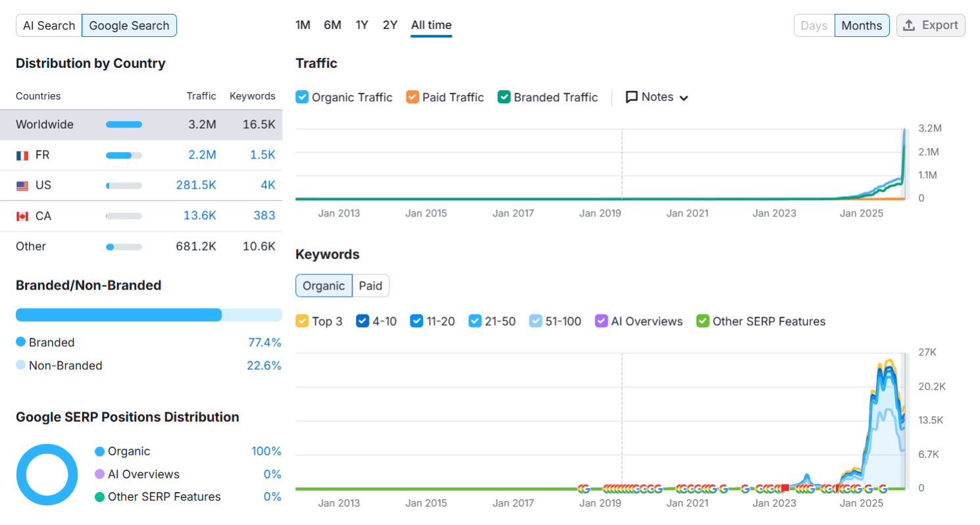
Task: Expand the Notes dropdown
Action: (683, 98)
